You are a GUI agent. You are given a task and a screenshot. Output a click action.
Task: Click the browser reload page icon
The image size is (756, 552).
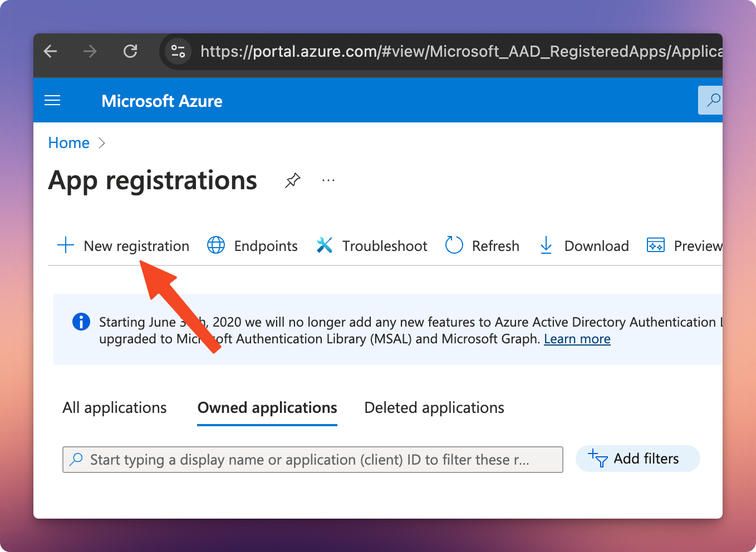130,51
